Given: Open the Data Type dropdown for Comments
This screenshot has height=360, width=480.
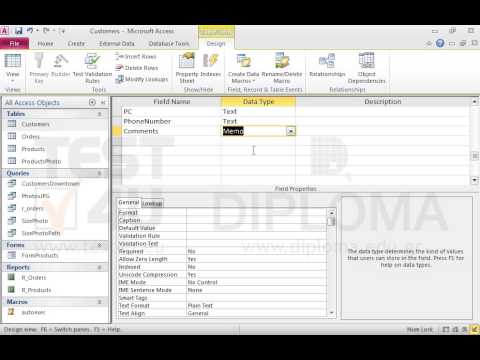Looking at the screenshot, I should click(291, 131).
